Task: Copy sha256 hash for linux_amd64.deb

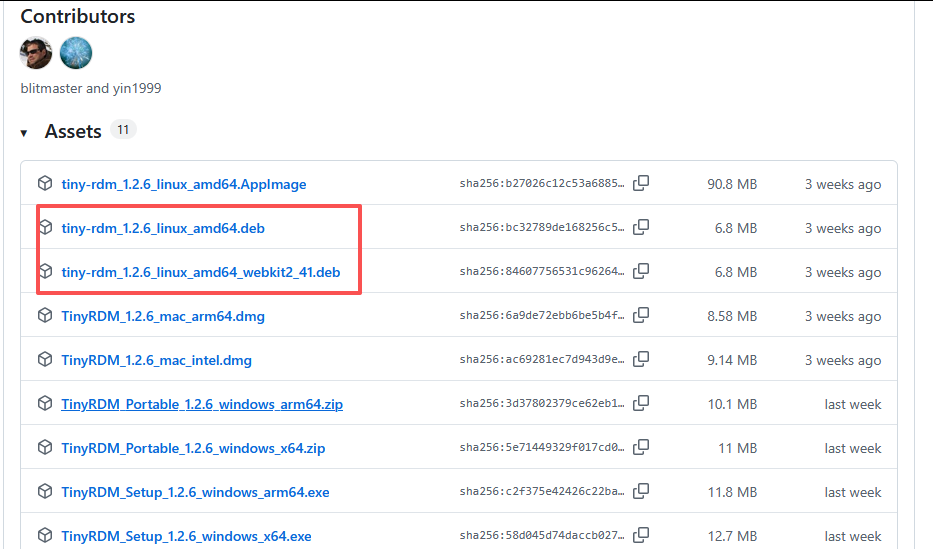Action: click(x=641, y=227)
